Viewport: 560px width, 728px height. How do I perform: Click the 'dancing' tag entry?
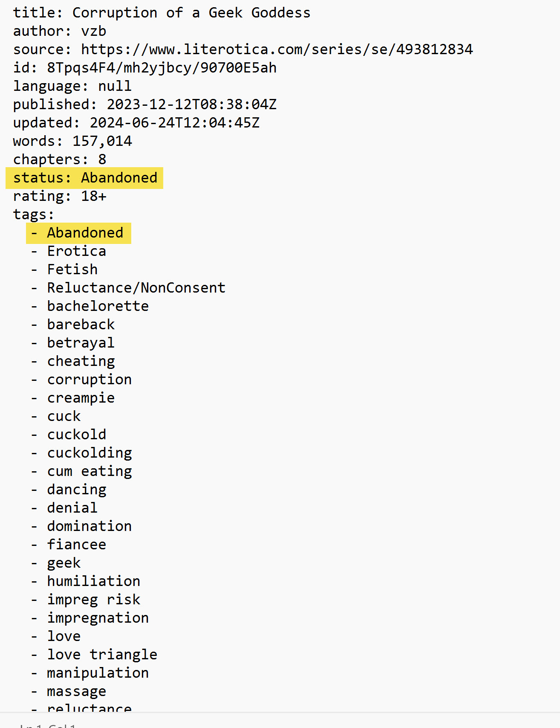(x=77, y=490)
